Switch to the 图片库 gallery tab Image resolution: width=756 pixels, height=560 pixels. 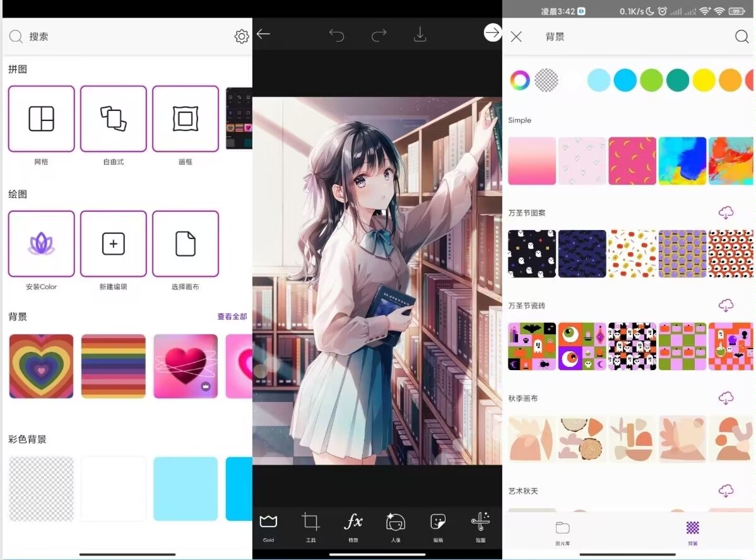pyautogui.click(x=562, y=530)
